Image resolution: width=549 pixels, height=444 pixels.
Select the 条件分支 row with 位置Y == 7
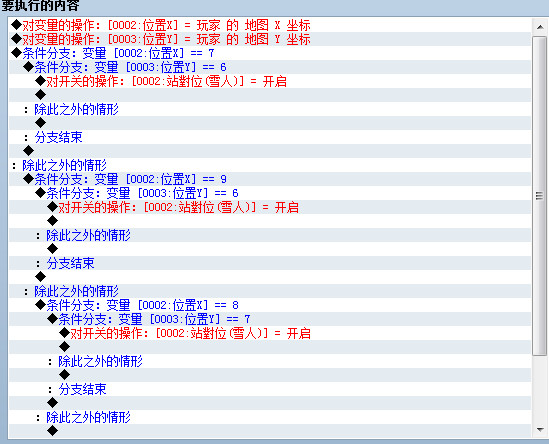click(270, 319)
